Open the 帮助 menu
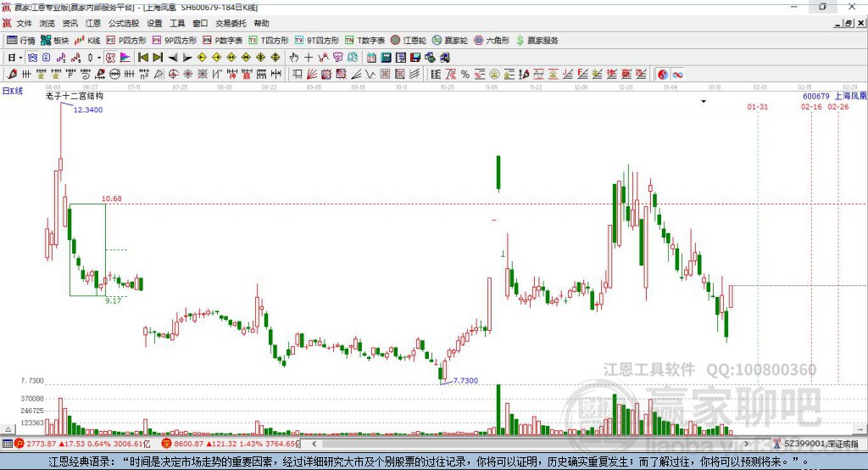 pyautogui.click(x=261, y=23)
